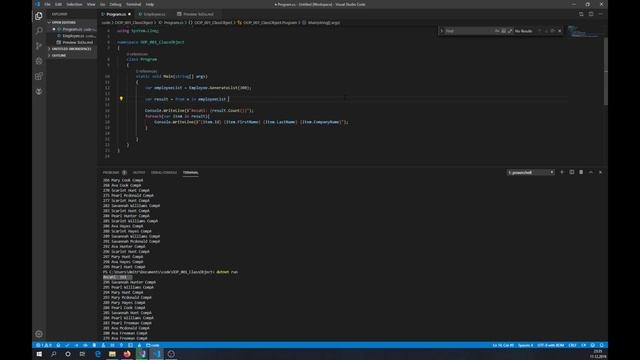Toggle Use Regular Expression in Find
640x360 pixels.
pos(510,31)
